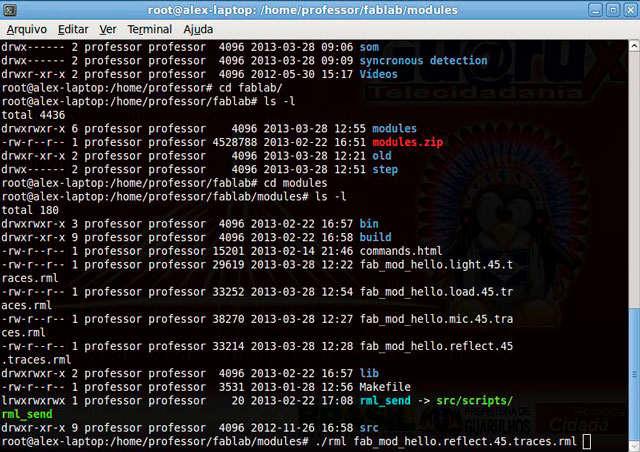The image size is (640, 452).
Task: Click the scrollbar down arrow
Action: (x=634, y=446)
